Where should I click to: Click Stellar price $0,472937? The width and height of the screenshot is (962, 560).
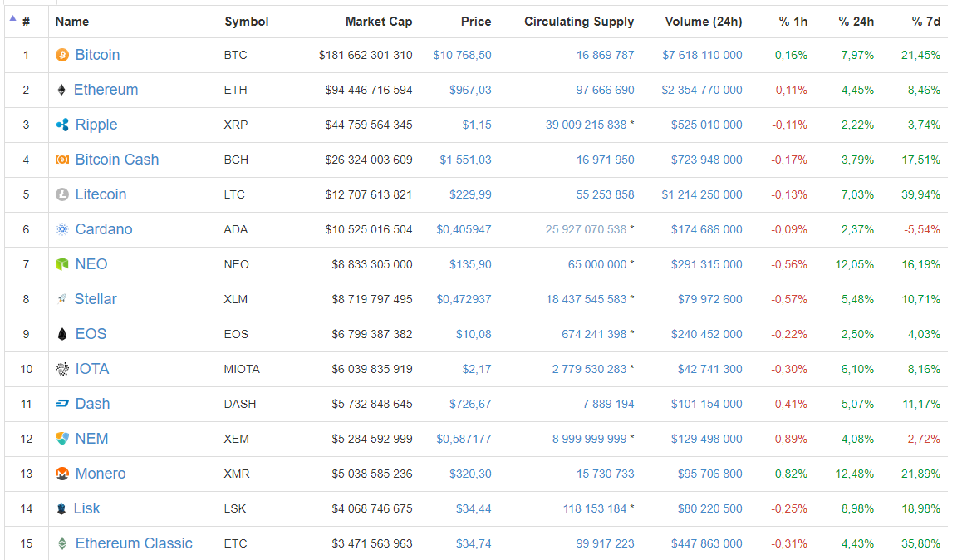(x=464, y=300)
